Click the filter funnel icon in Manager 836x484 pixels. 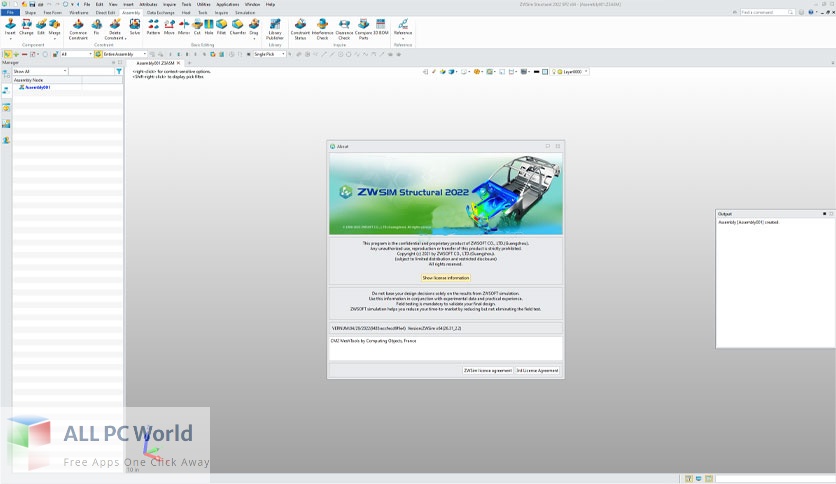(119, 71)
